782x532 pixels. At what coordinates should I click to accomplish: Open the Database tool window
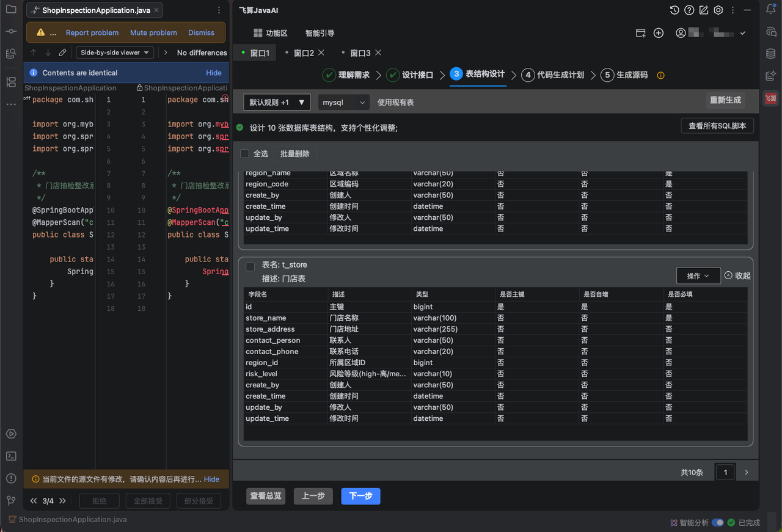[771, 54]
